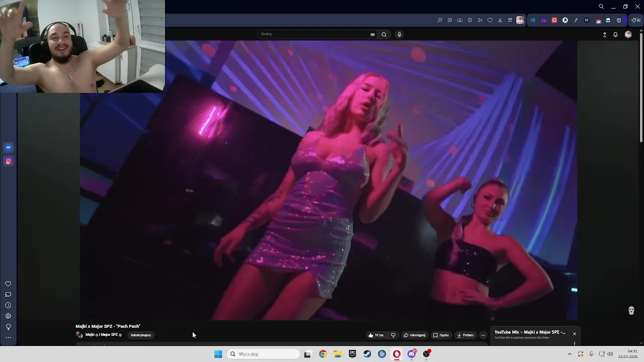
Task: Open the Majki channel avatar
Action: tap(79, 335)
